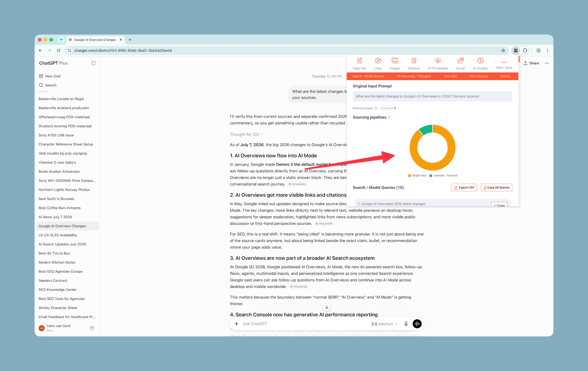The height and width of the screenshot is (371, 588).
Task: Open Search in the sidebar
Action: pyautogui.click(x=48, y=85)
